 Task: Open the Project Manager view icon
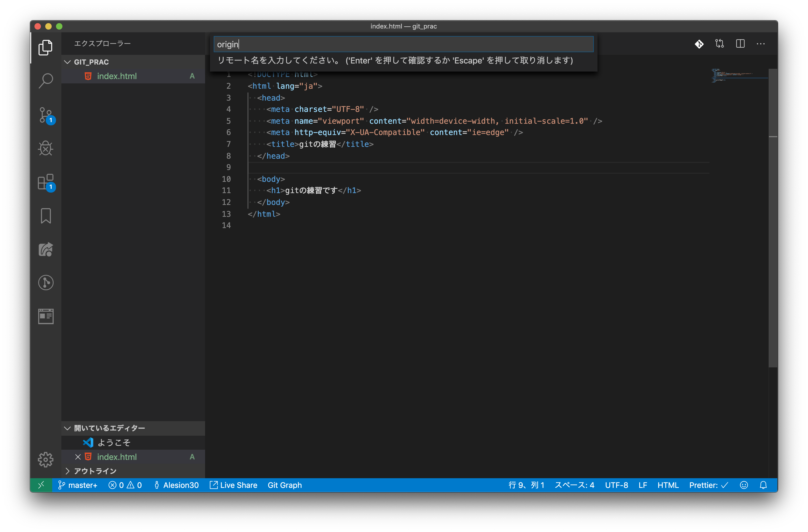(x=45, y=316)
